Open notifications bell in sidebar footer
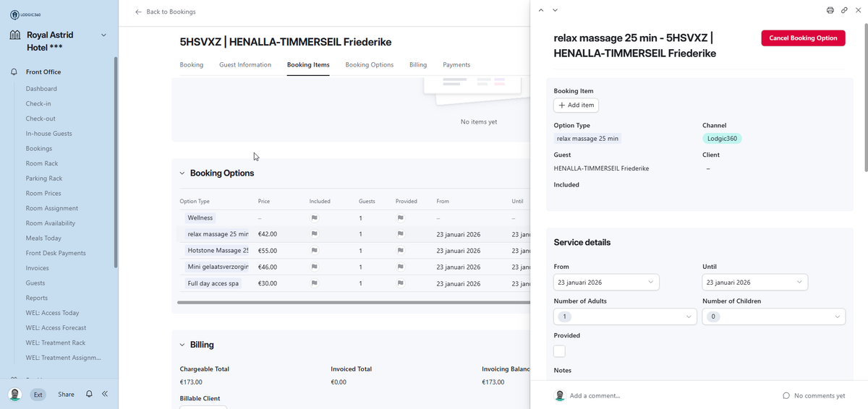This screenshot has width=868, height=409. click(x=89, y=395)
